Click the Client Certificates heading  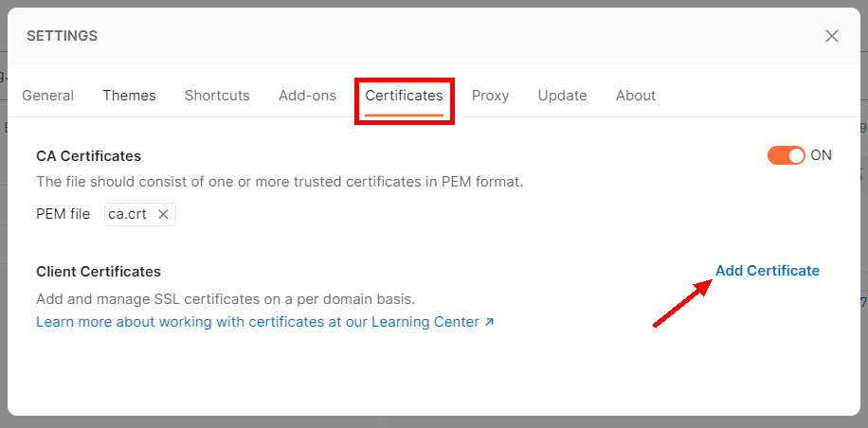point(99,272)
